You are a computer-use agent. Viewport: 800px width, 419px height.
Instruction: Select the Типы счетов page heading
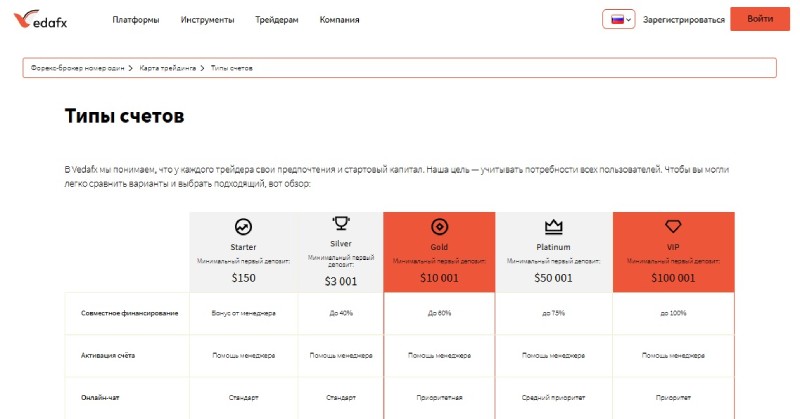124,116
